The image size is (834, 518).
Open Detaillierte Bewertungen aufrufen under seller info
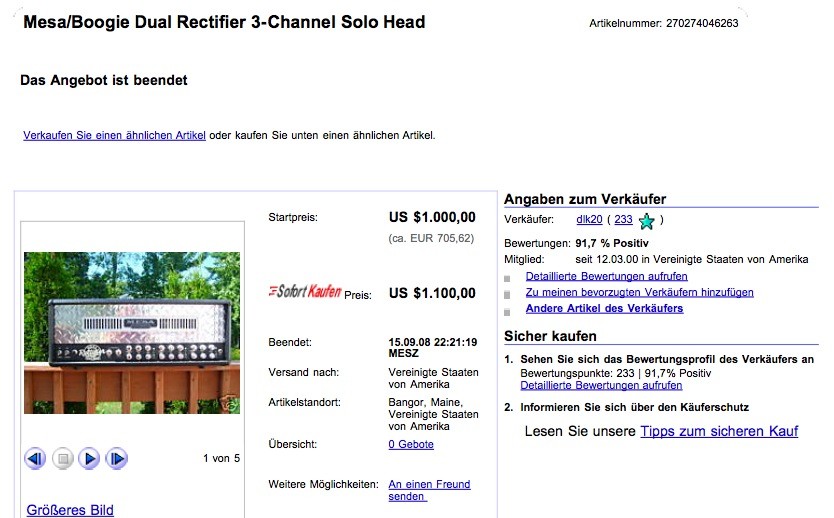[606, 276]
